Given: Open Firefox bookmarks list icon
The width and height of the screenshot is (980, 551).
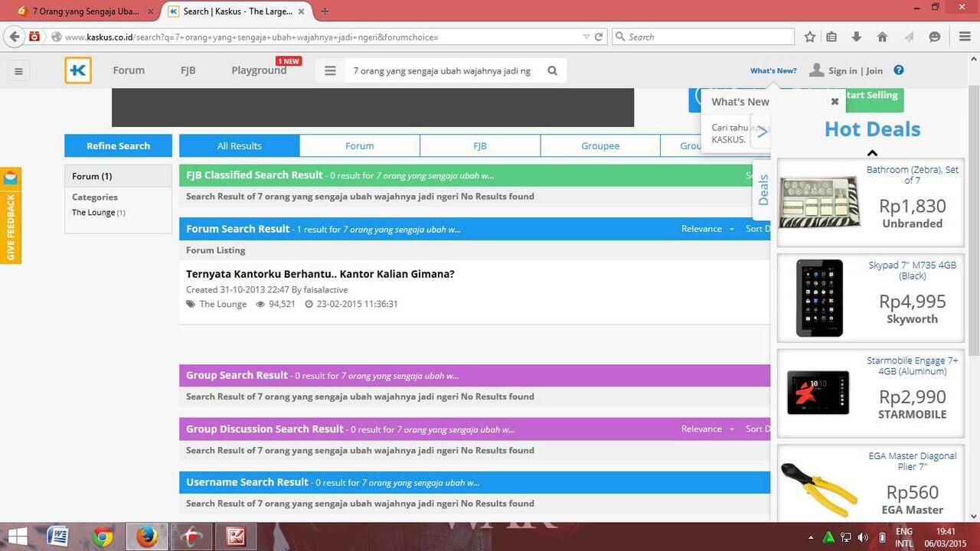Looking at the screenshot, I should pyautogui.click(x=832, y=36).
